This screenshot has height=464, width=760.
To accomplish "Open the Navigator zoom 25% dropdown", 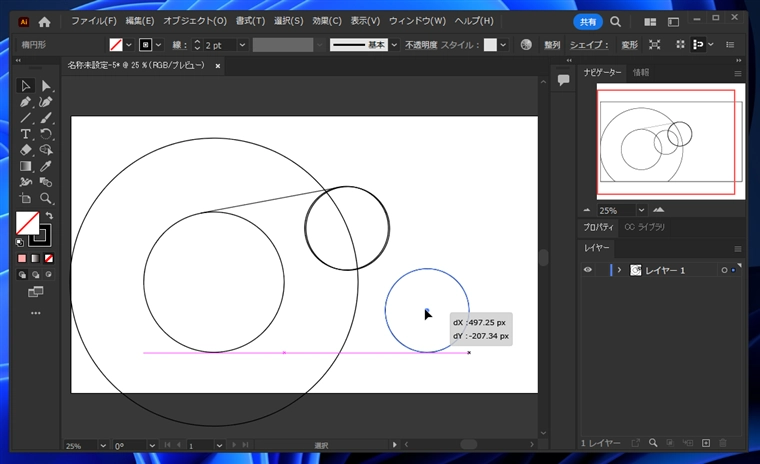I will pos(641,210).
